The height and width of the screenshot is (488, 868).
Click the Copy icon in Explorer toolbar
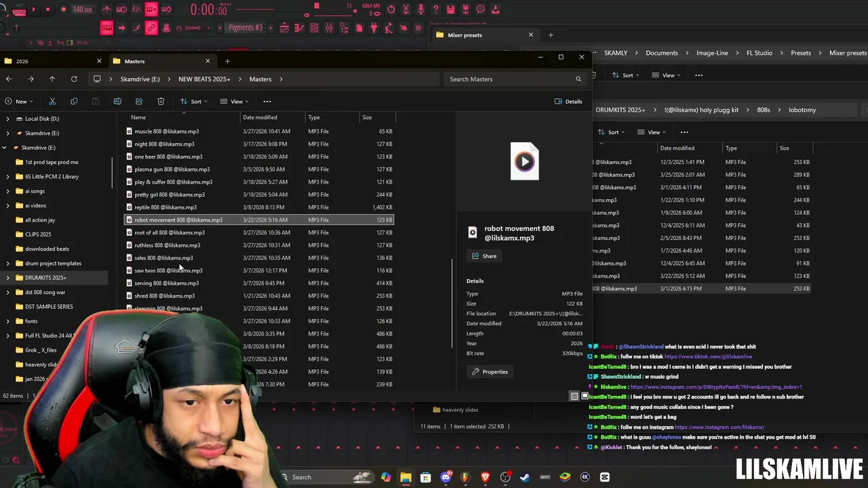(74, 102)
